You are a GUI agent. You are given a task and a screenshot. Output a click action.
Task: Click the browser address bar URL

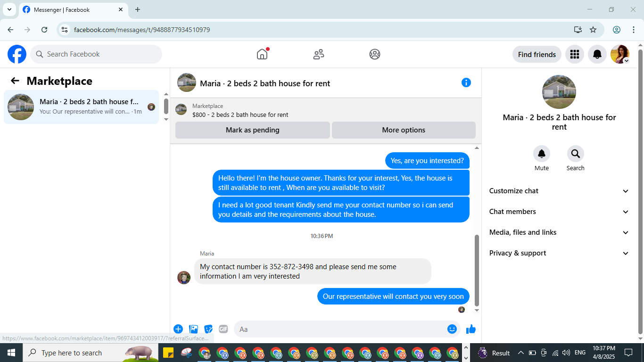pos(142,30)
